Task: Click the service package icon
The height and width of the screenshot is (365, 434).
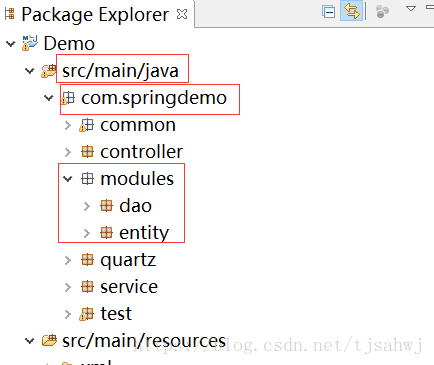Action: pyautogui.click(x=87, y=287)
